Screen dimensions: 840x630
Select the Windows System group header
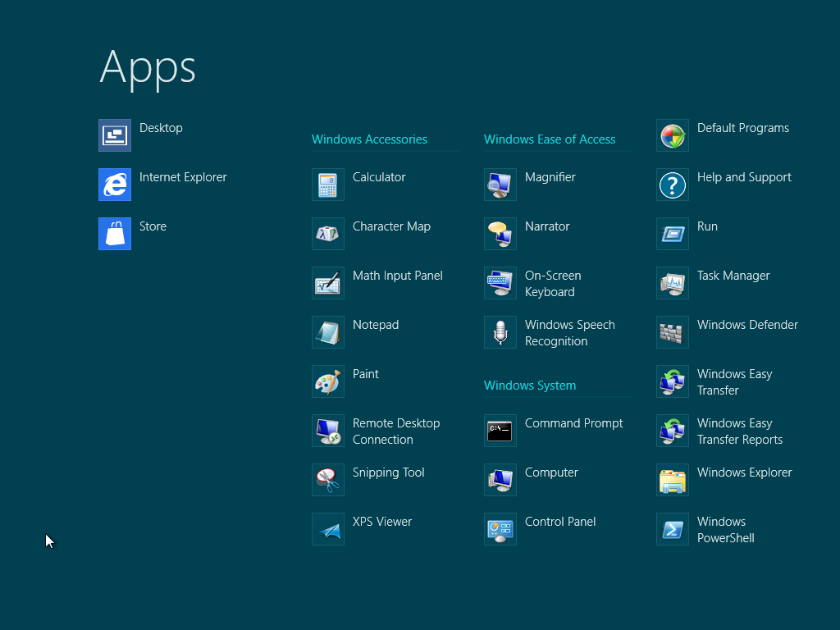tap(530, 386)
